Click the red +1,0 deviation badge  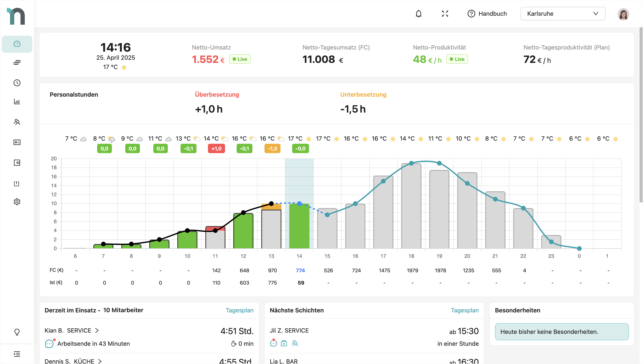(x=216, y=149)
